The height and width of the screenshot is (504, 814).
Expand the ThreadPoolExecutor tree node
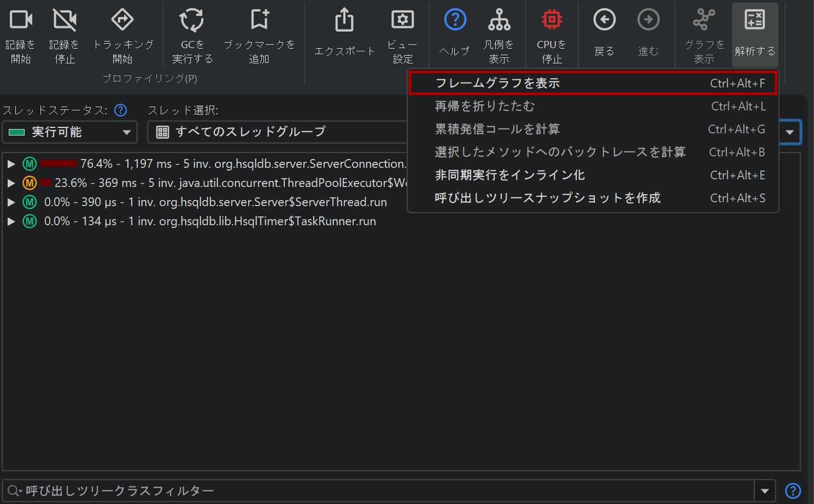coord(11,183)
